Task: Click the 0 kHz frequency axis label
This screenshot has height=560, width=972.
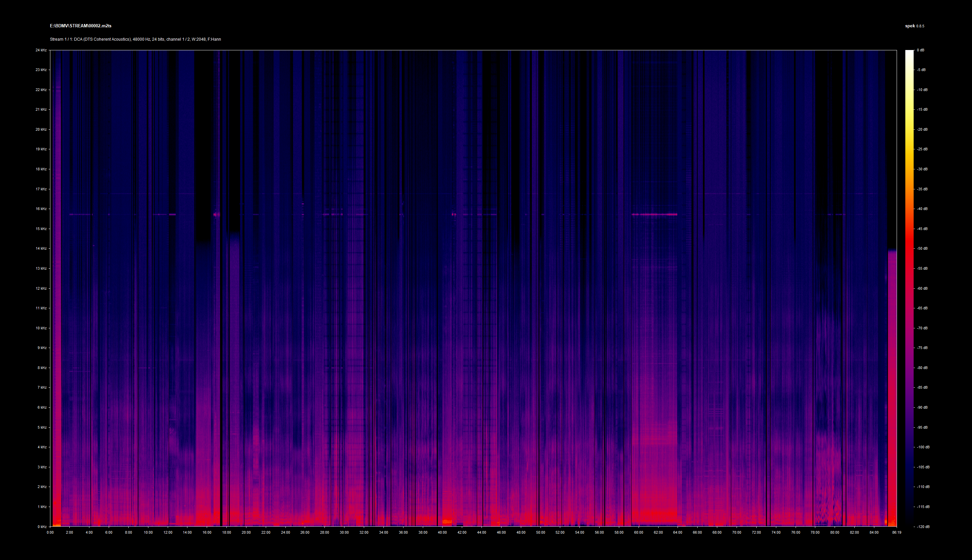Action: [42, 527]
